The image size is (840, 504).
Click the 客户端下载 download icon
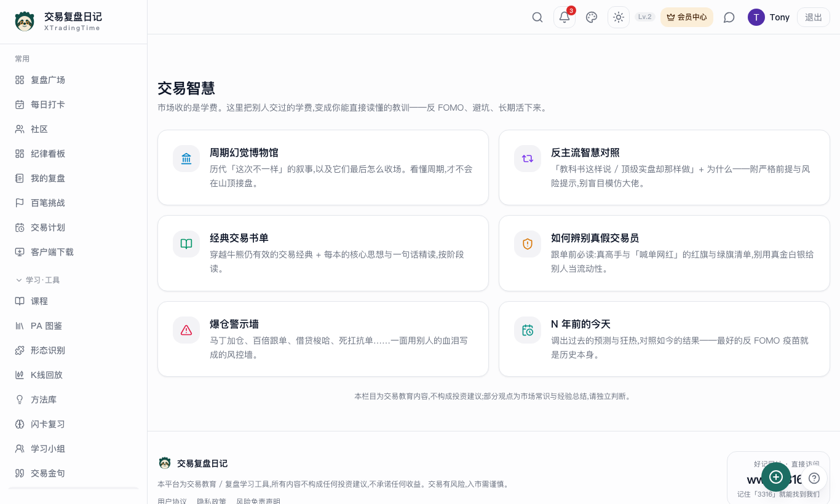20,252
